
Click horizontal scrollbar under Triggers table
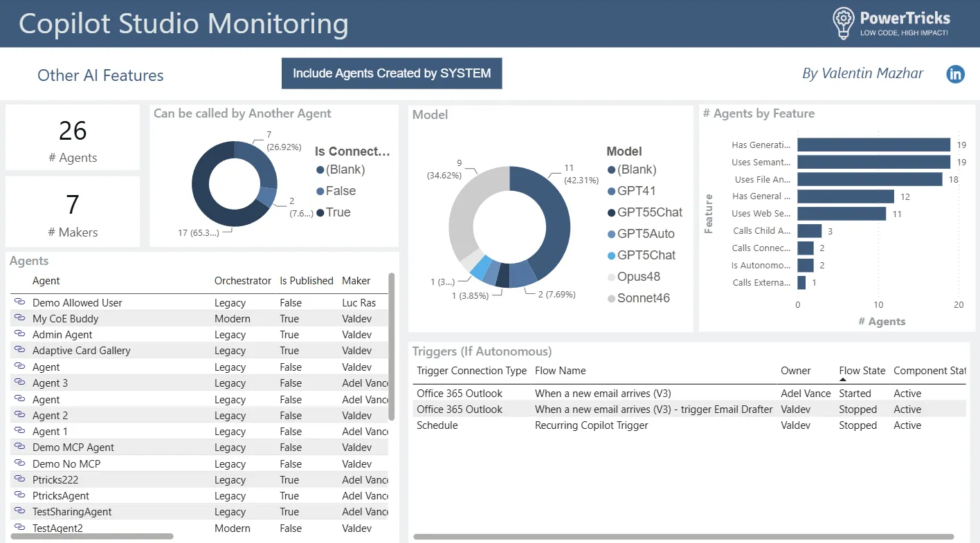(683, 537)
